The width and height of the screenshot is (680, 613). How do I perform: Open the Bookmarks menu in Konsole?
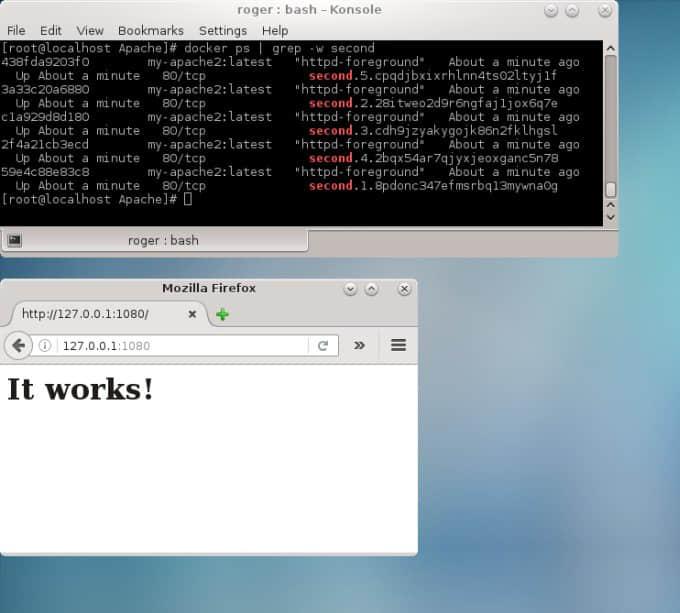151,31
